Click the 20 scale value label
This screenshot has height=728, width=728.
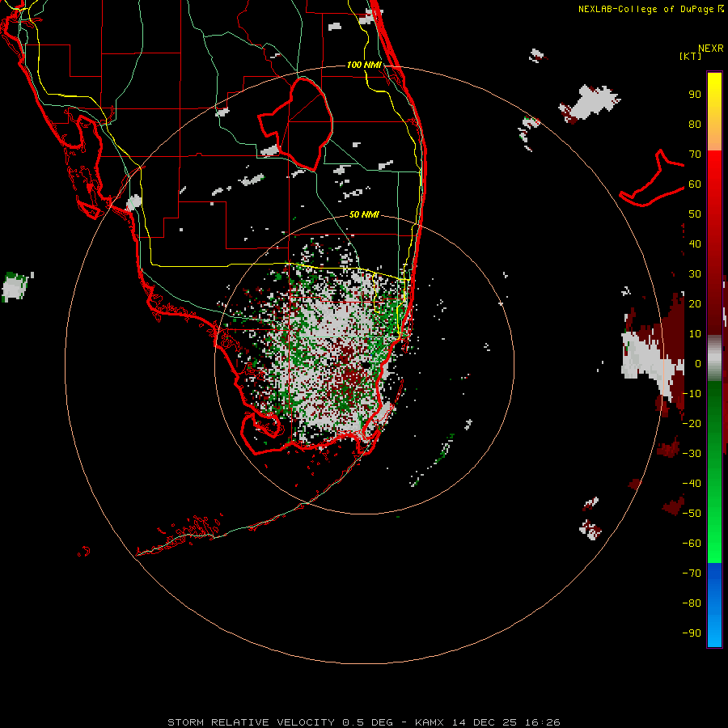click(695, 304)
